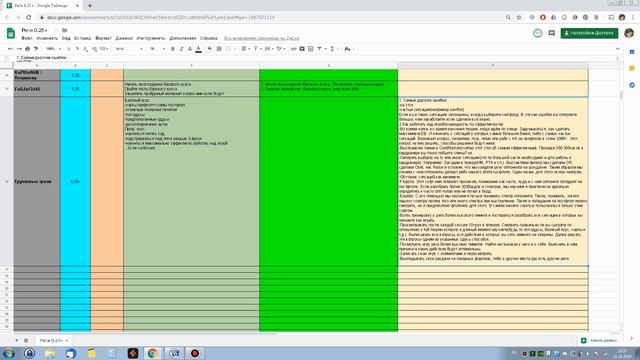Open the text color picker

[x=198, y=49]
